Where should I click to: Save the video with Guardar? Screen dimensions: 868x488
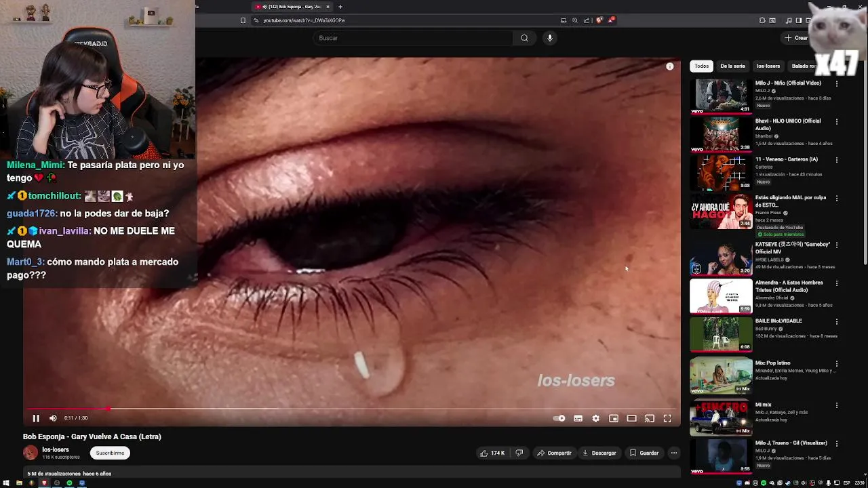pos(644,453)
